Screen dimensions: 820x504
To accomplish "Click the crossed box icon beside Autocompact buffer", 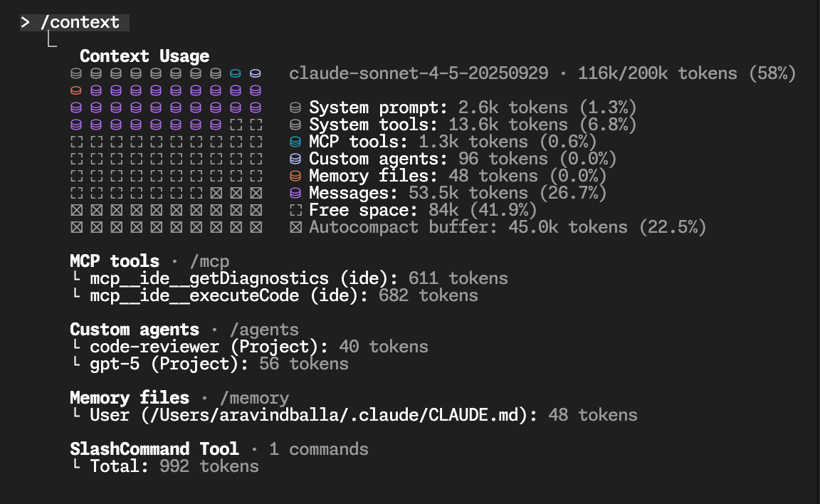I will coord(295,227).
